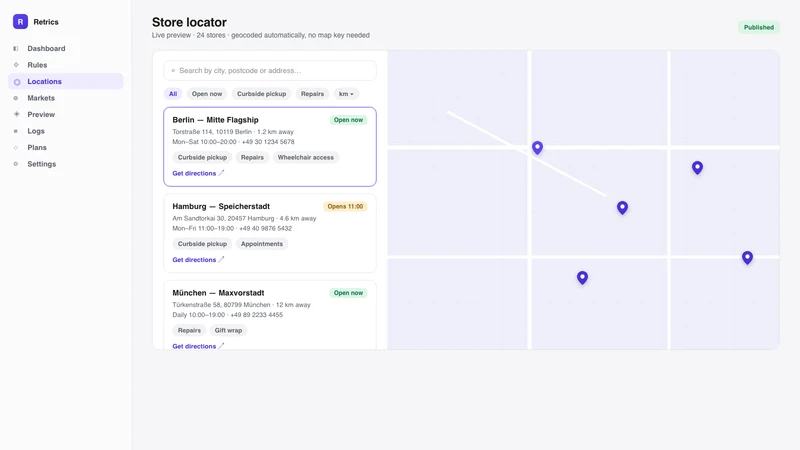Click the Published status badge
Screen dimensions: 800x450
pyautogui.click(x=758, y=28)
